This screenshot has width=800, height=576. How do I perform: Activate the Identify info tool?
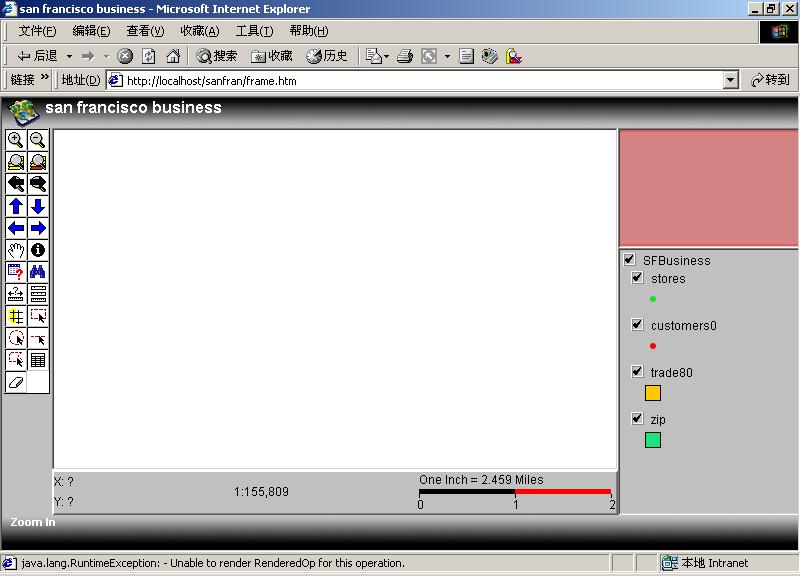pos(38,250)
